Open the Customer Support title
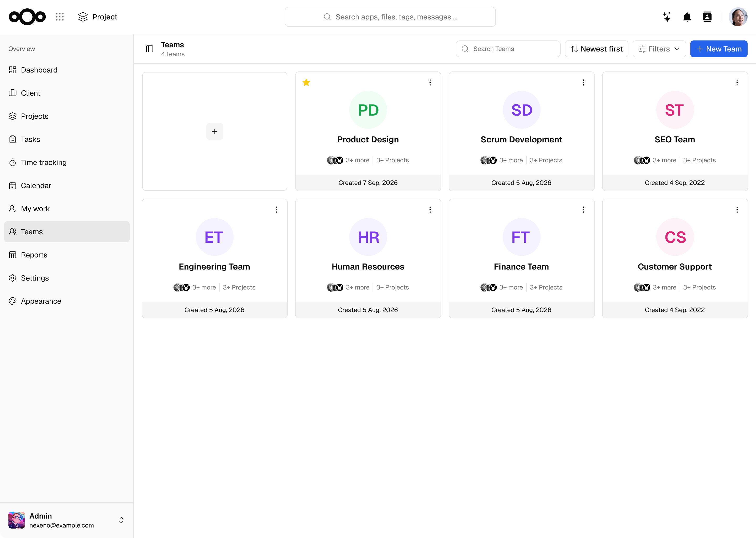The width and height of the screenshot is (756, 538). [x=675, y=267]
